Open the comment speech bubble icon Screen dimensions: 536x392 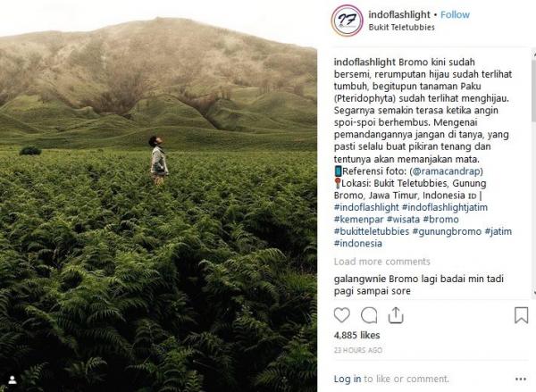pyautogui.click(x=369, y=315)
